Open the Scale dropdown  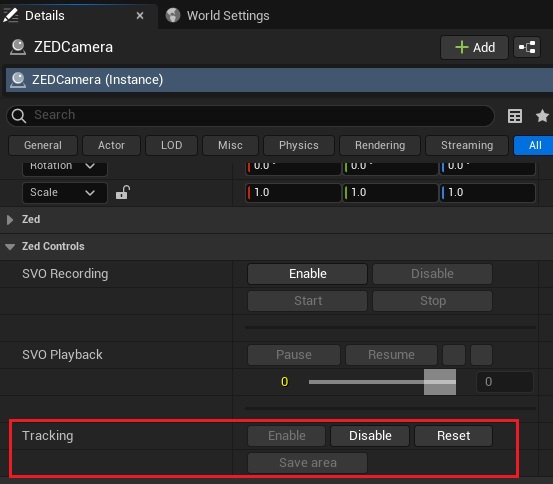pyautogui.click(x=65, y=193)
